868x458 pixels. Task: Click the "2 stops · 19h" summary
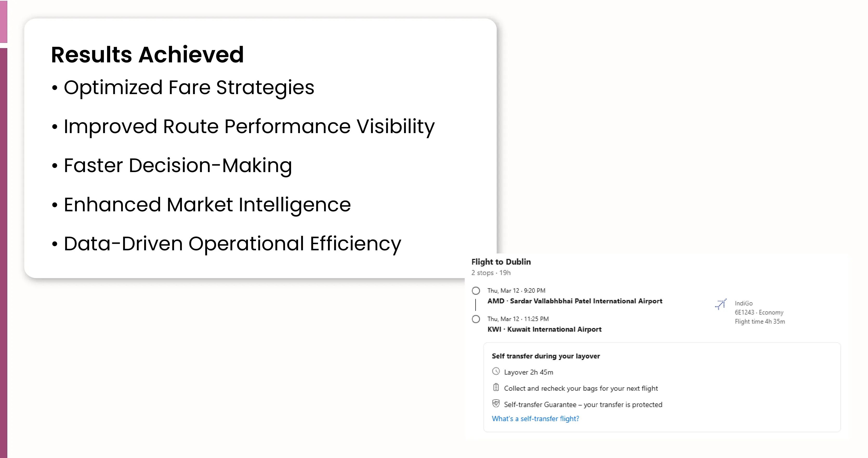tap(491, 273)
